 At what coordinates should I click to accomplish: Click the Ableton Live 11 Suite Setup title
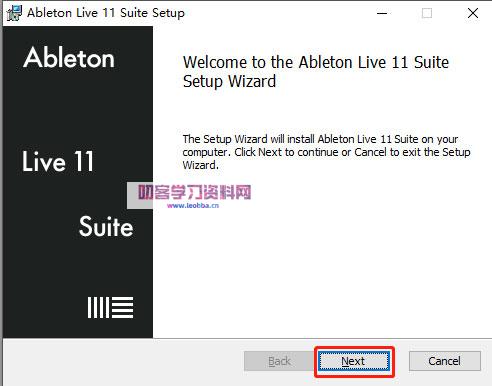(106, 13)
